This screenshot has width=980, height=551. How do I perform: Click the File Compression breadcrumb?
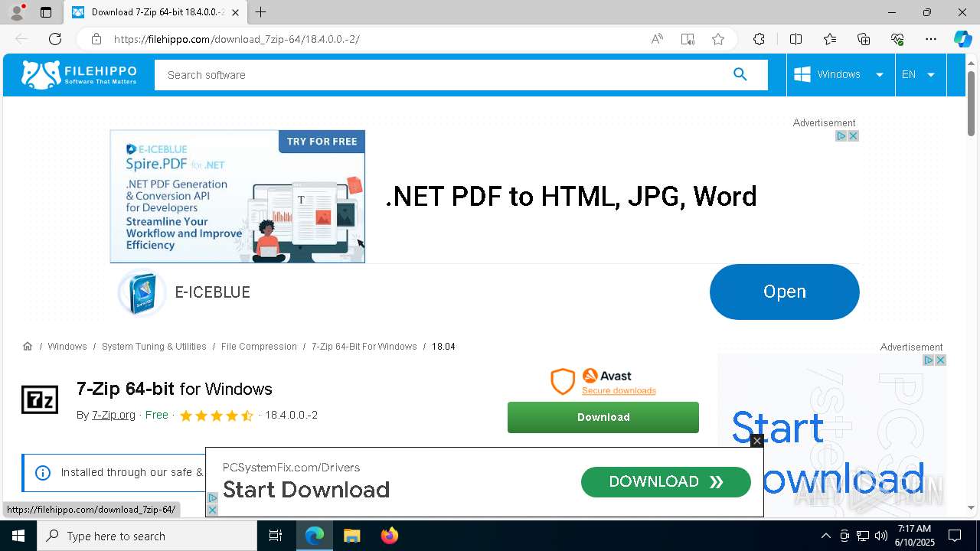tap(259, 347)
